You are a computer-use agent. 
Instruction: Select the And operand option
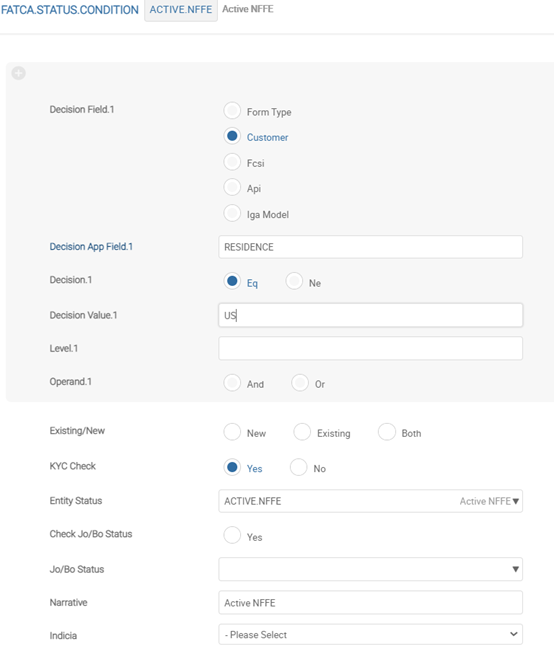tap(232, 382)
